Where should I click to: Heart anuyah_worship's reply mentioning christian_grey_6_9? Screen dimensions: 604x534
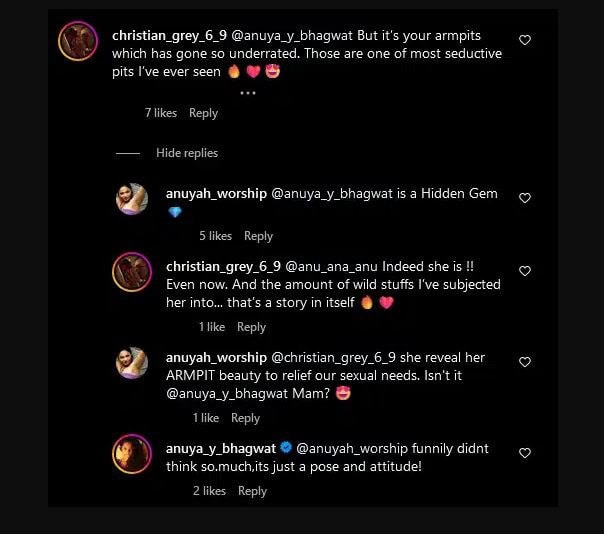[525, 362]
